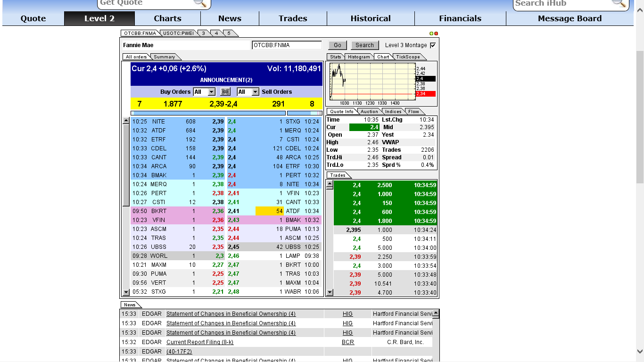Open the Auction tab
This screenshot has height=362, width=644.
tap(369, 111)
